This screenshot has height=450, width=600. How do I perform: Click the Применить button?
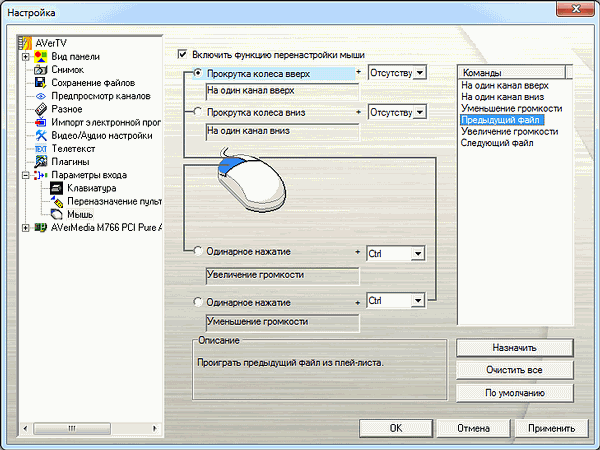click(552, 427)
